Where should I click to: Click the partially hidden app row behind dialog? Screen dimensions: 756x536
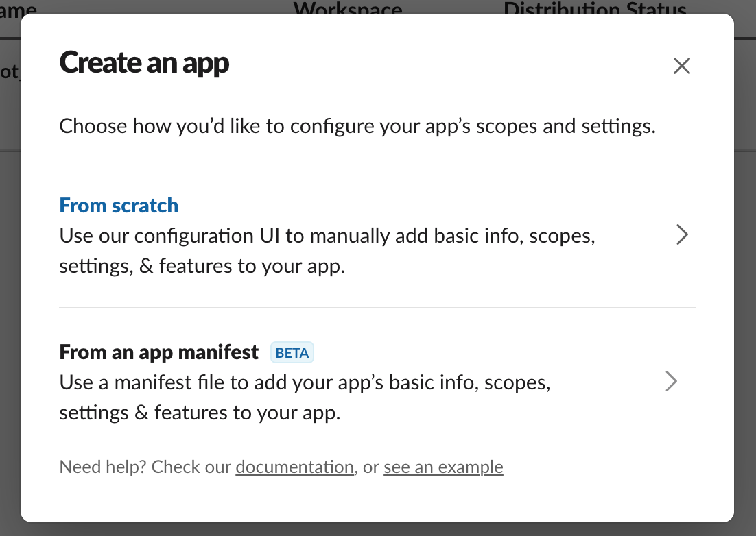point(10,73)
